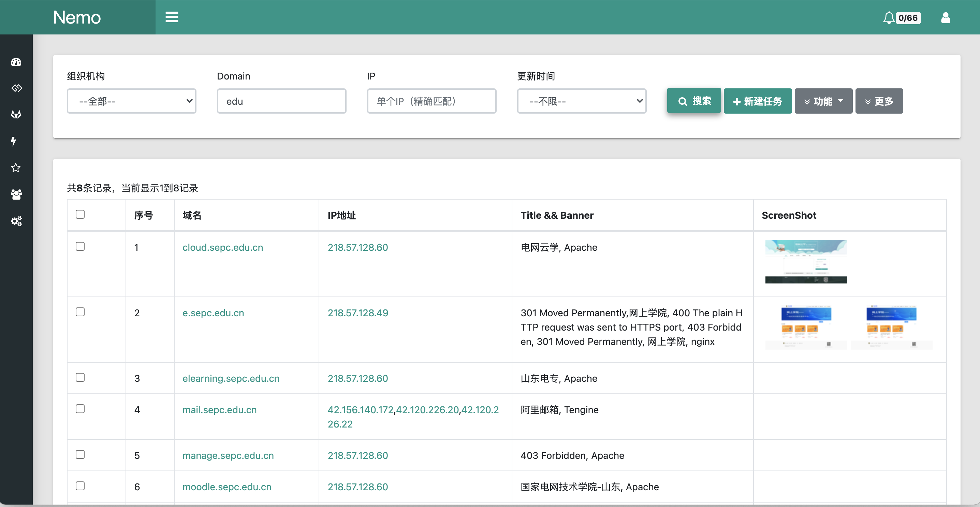Click the cloud.sepc.edu.cn screenshot thumbnail

[x=806, y=261]
